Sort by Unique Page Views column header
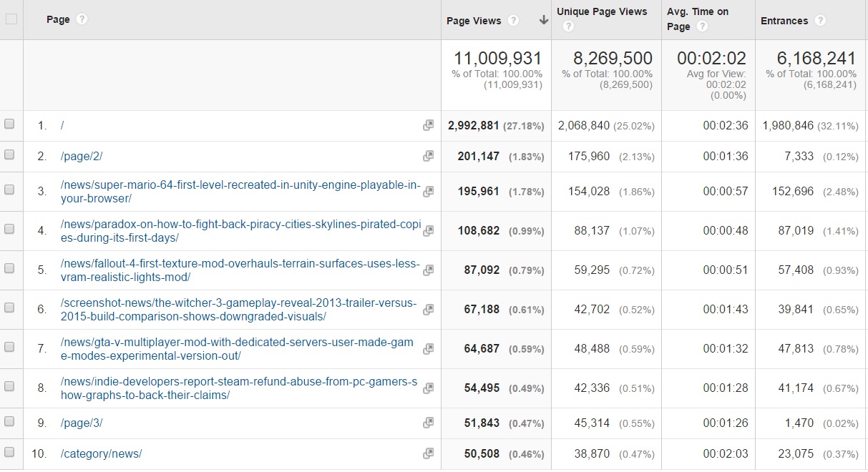 [601, 11]
